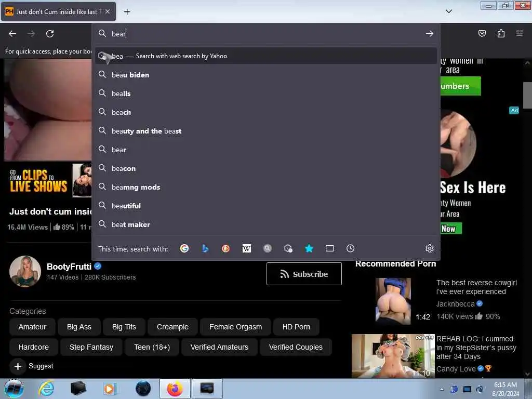This screenshot has height=399, width=532.
Task: Open a new tab with plus button
Action: [127, 12]
